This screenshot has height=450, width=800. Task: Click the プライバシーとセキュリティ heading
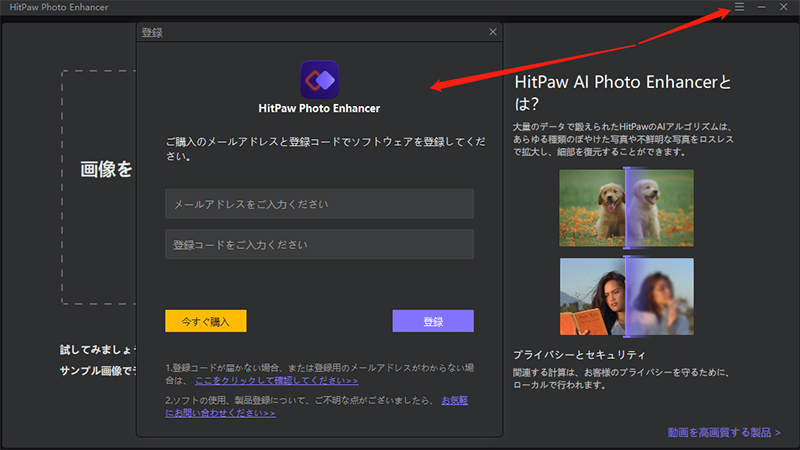[x=579, y=355]
